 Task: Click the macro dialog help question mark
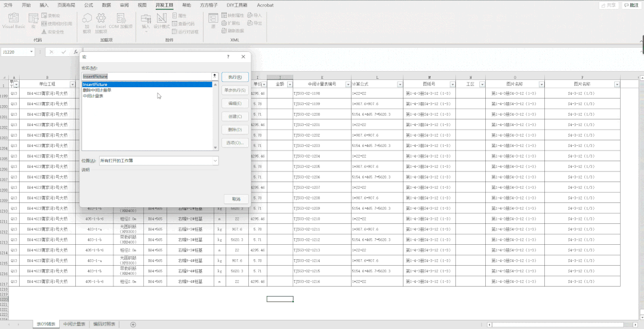point(229,57)
